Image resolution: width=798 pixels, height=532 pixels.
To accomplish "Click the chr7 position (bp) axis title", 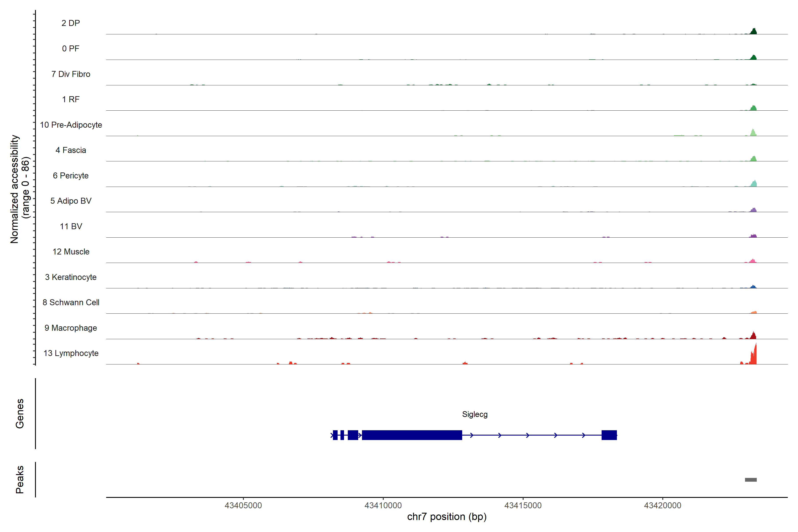I will point(446,517).
